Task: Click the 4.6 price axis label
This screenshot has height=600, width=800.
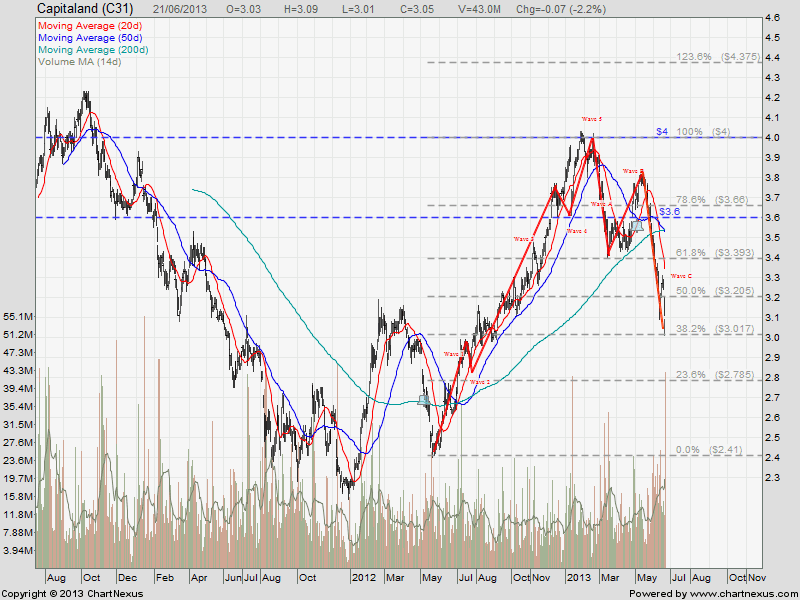Action: [772, 18]
